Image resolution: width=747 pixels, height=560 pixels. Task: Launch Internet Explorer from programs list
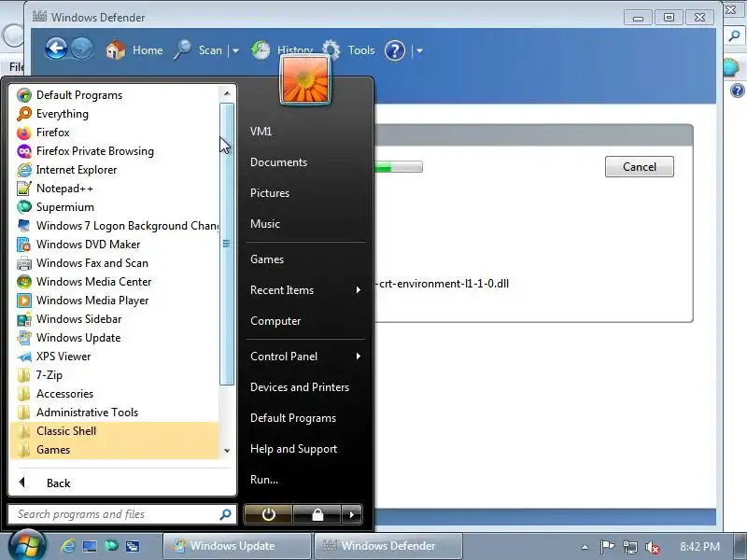point(114,170)
